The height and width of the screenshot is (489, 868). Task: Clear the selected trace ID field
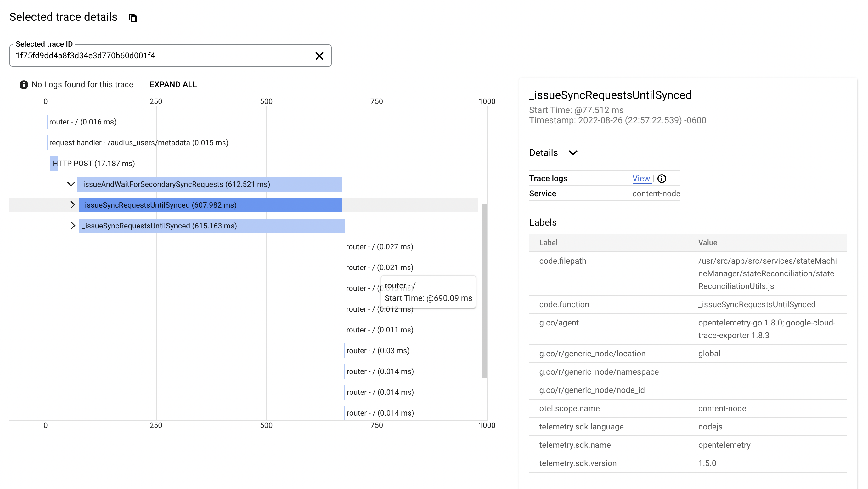coord(319,56)
